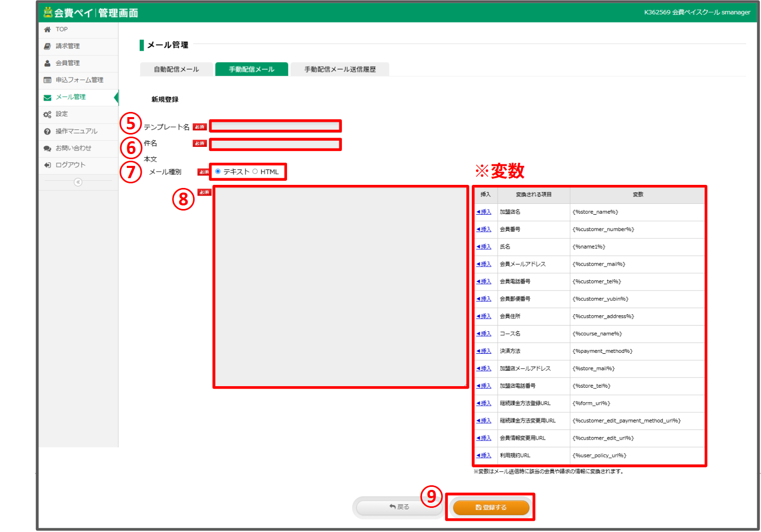
Task: Open the 手動配信メール送信履歴 tab
Action: click(340, 69)
